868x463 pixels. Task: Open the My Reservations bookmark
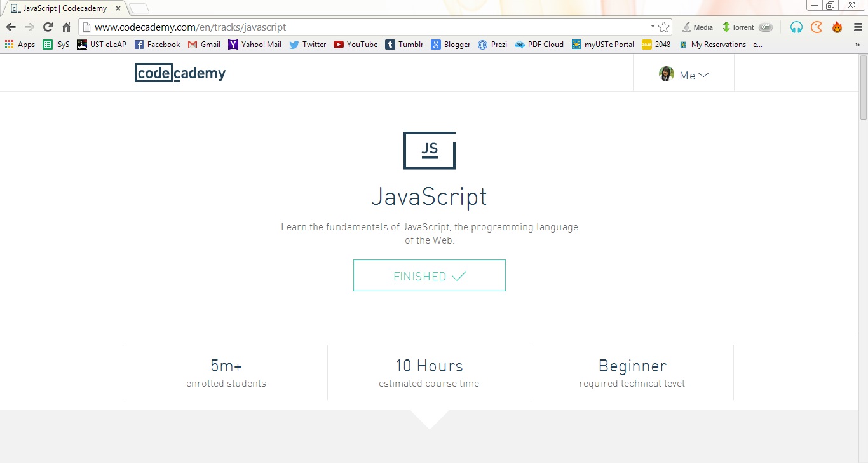720,45
